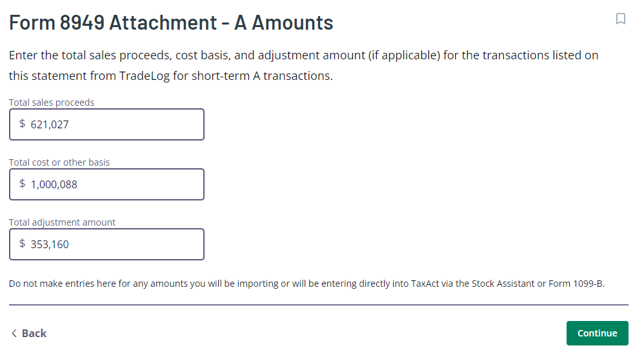Click the "Do not make entries here" note

[307, 284]
